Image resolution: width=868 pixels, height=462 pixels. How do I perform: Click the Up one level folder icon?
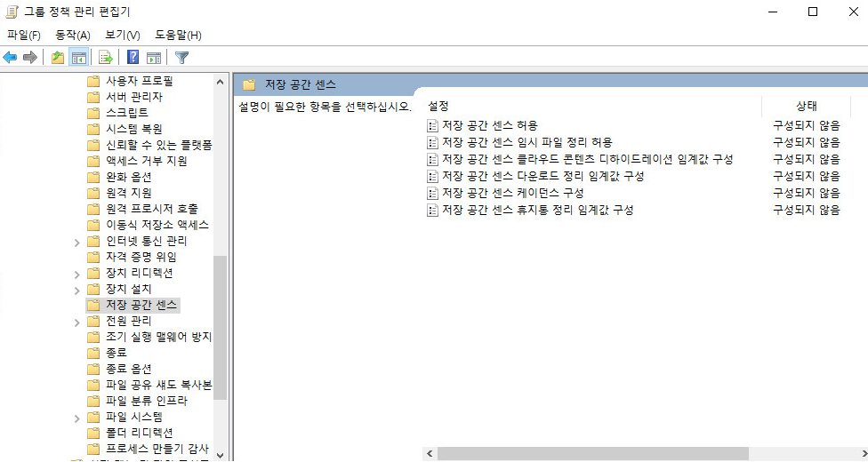[x=58, y=57]
